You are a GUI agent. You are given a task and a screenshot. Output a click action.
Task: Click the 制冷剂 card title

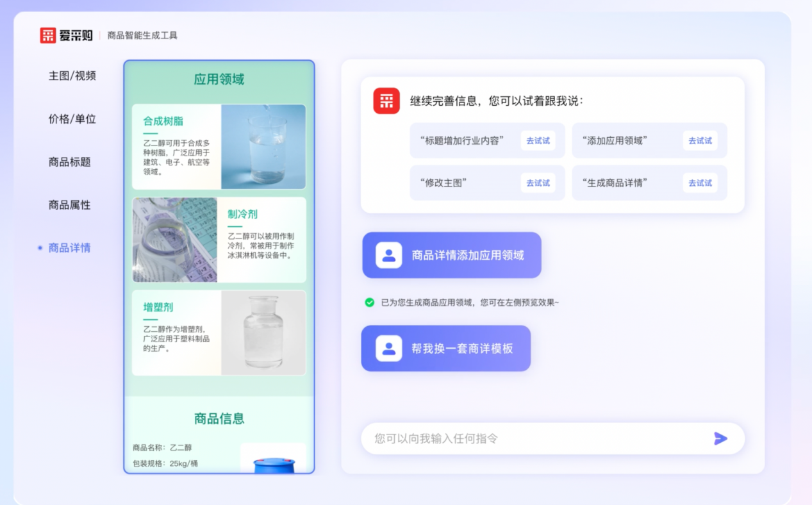243,214
